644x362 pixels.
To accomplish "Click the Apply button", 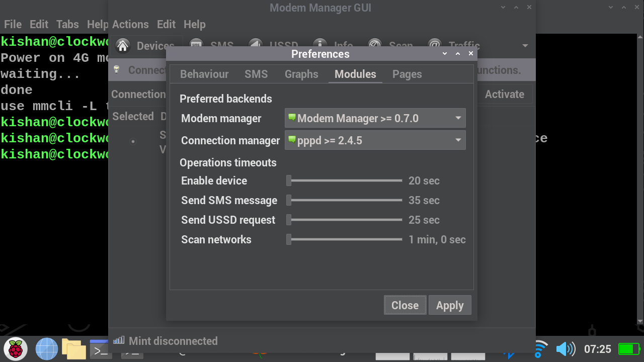I will click(x=450, y=305).
